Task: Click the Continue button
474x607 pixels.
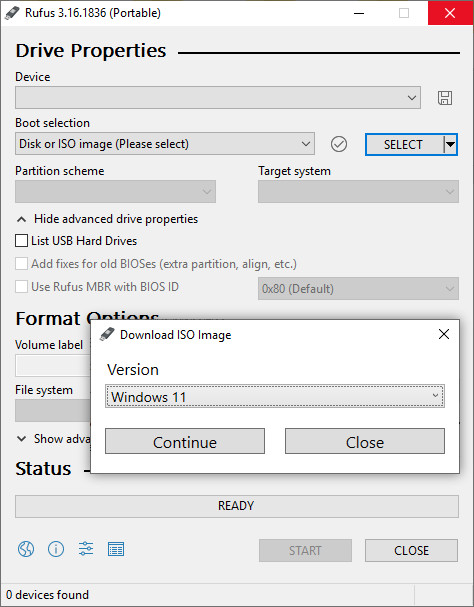Action: tap(185, 441)
